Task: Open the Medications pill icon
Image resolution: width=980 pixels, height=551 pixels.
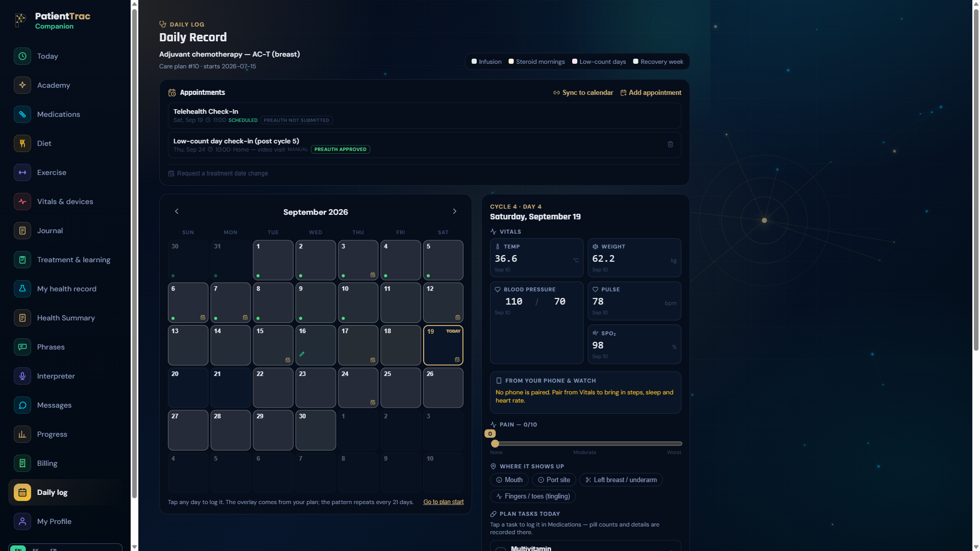Action: tap(22, 114)
